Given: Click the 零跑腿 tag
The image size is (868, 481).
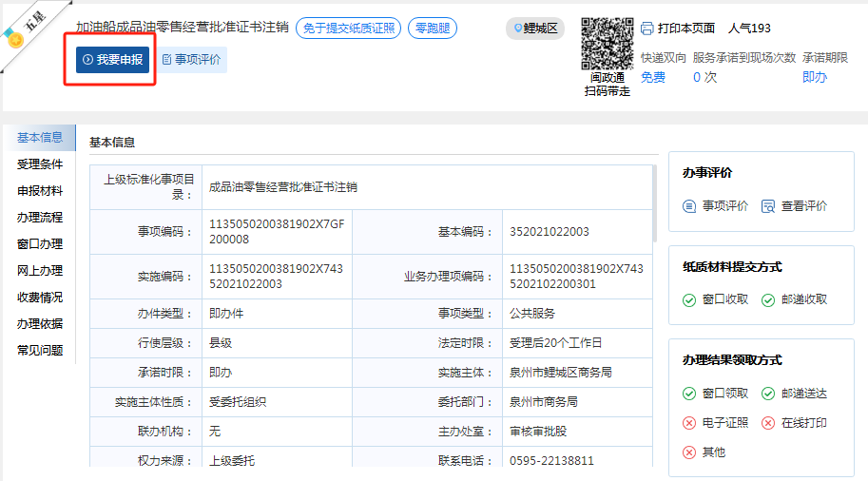Looking at the screenshot, I should 433,29.
